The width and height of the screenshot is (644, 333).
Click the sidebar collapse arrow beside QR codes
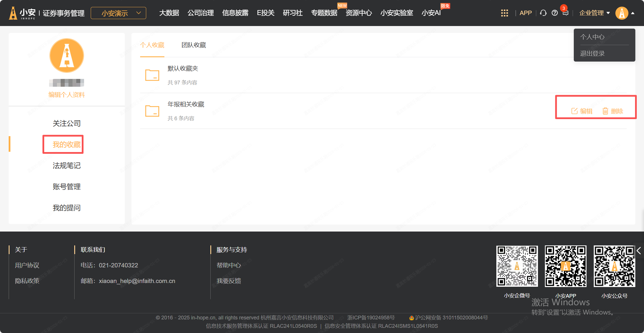[639, 251]
